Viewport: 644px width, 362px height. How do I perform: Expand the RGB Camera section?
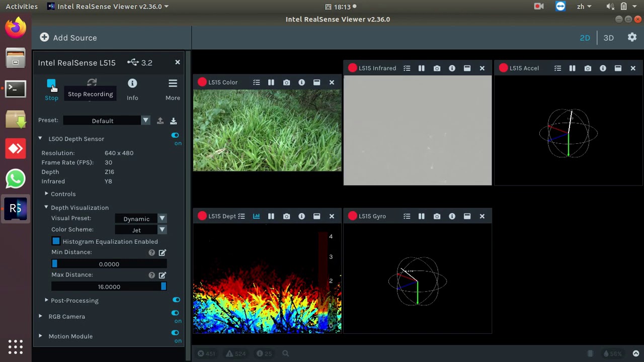tap(40, 316)
